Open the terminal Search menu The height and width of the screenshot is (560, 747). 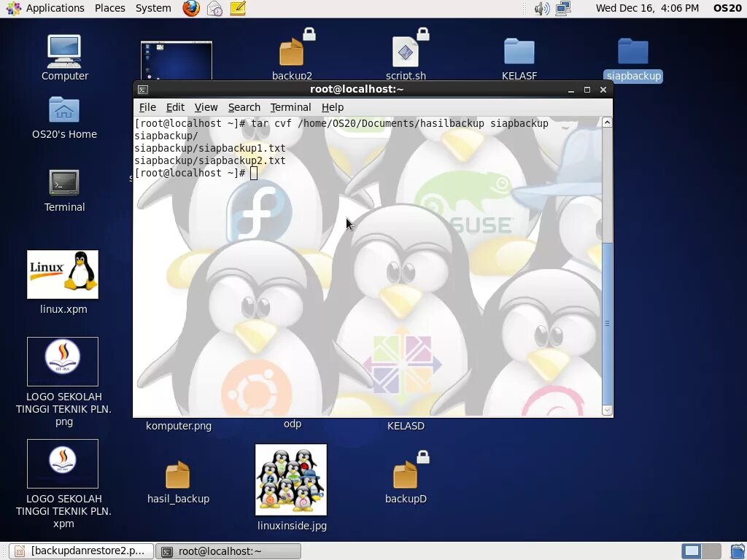(244, 107)
